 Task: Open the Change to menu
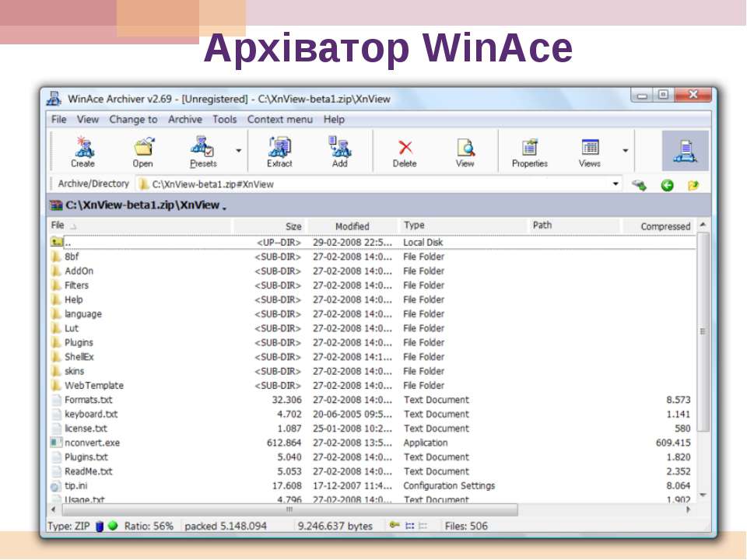click(133, 119)
